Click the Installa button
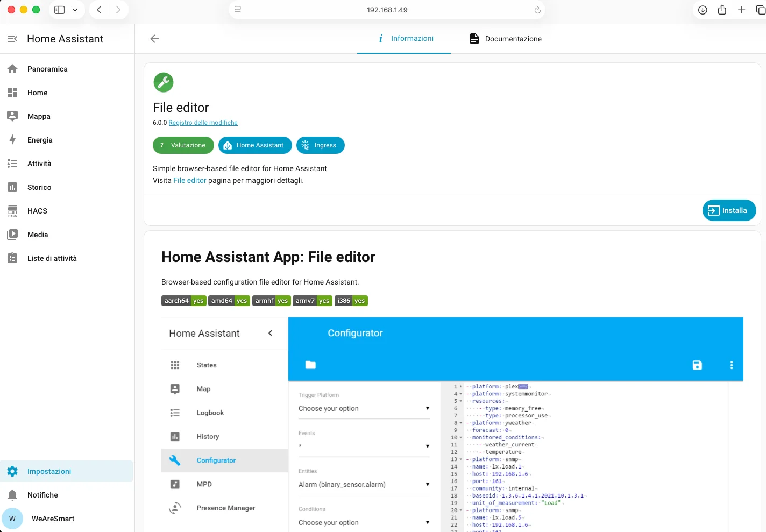 (729, 210)
